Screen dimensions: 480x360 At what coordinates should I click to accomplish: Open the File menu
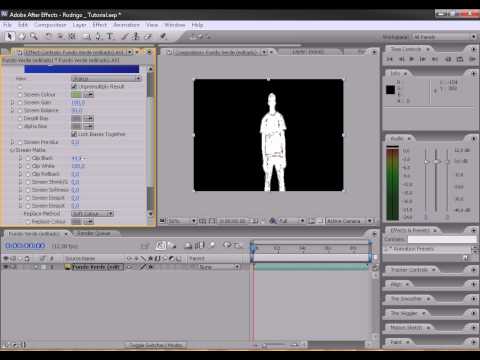pyautogui.click(x=7, y=25)
